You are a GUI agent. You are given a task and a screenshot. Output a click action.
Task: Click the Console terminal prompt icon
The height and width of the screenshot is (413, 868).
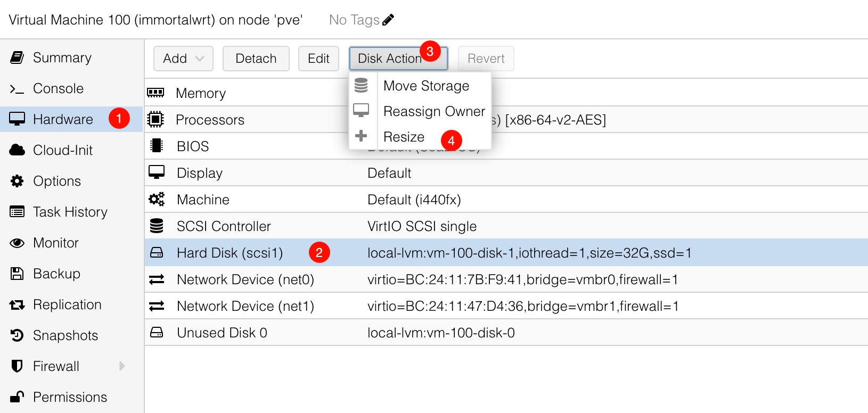17,89
